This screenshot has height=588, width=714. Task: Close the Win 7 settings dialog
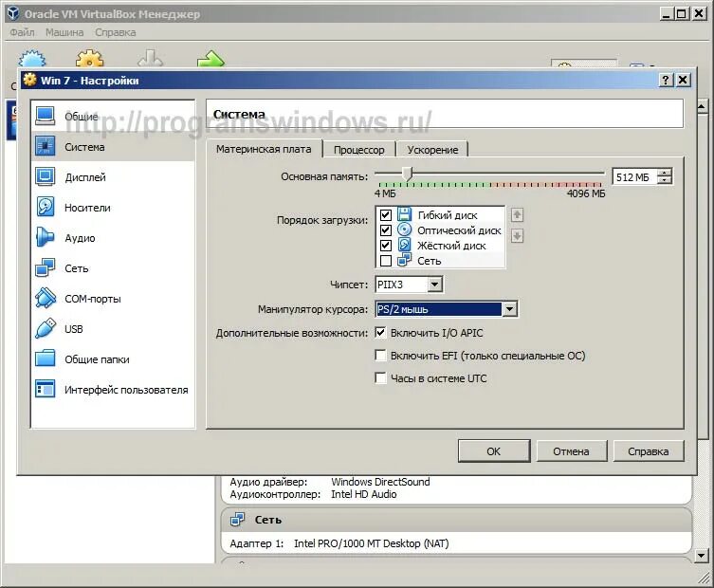click(683, 81)
